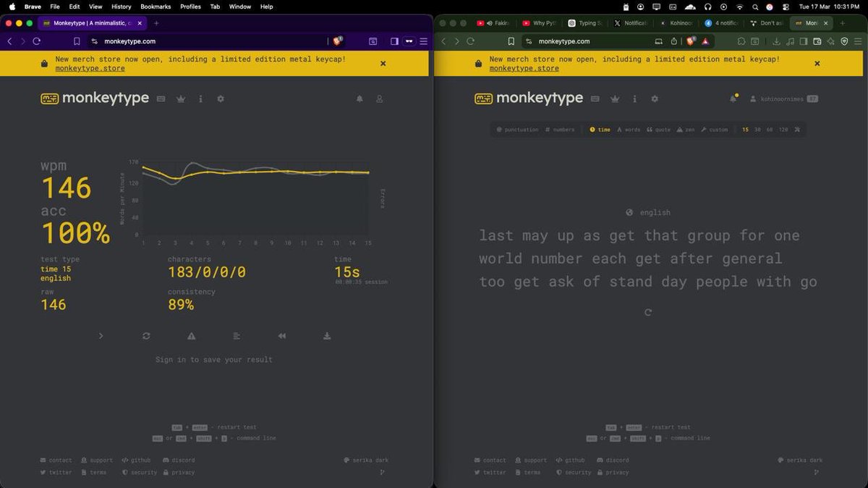
Task: Select words test mode
Action: tap(629, 130)
